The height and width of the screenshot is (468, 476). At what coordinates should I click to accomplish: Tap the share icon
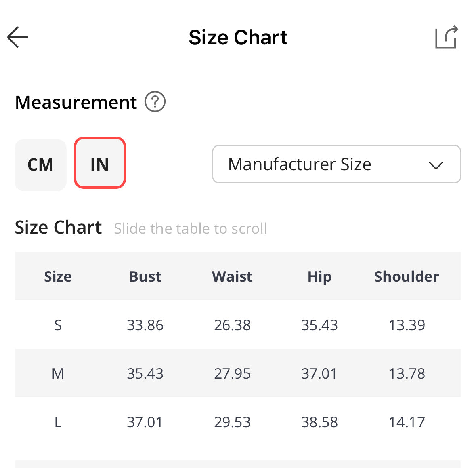pos(446,38)
